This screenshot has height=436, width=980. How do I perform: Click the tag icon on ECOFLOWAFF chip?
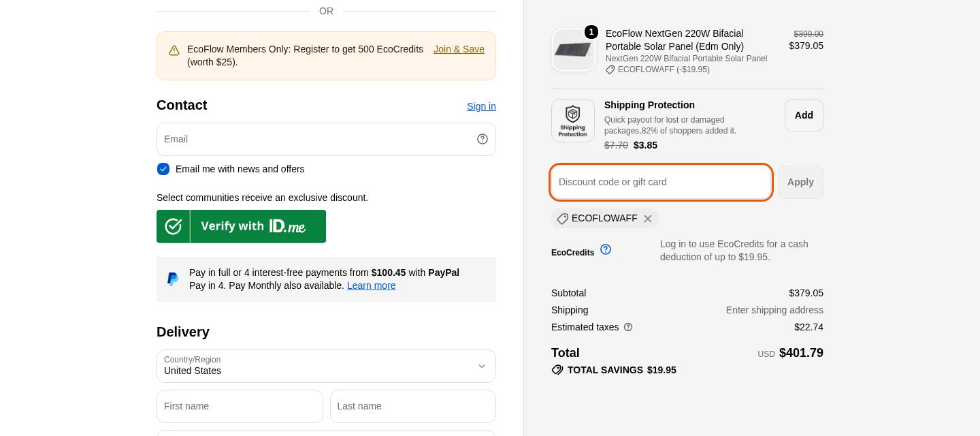(562, 219)
